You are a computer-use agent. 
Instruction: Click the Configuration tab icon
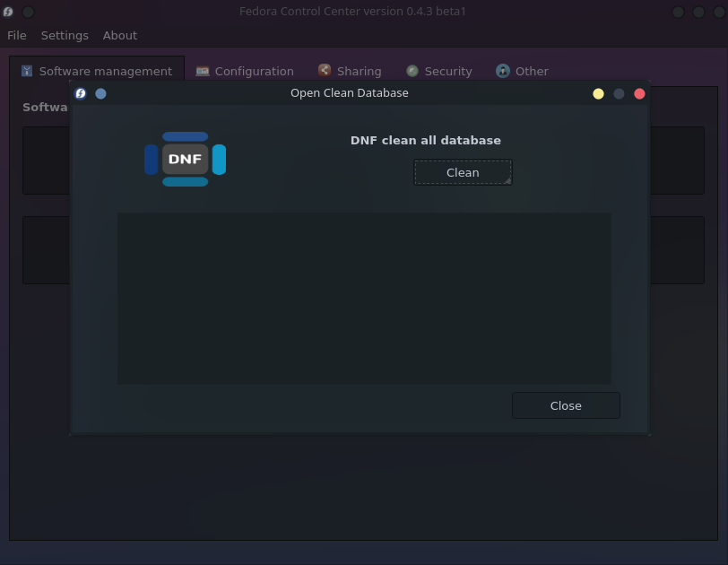(203, 71)
